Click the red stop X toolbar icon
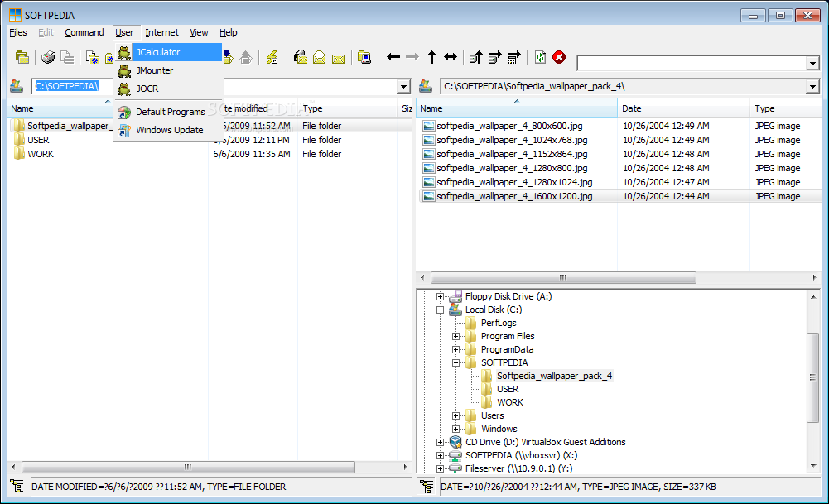Viewport: 829px width, 504px height. click(x=559, y=57)
